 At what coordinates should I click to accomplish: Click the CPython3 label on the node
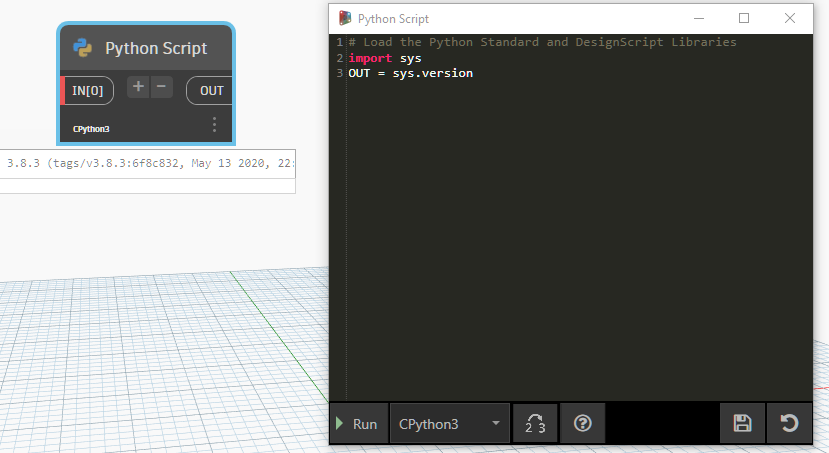click(x=91, y=129)
